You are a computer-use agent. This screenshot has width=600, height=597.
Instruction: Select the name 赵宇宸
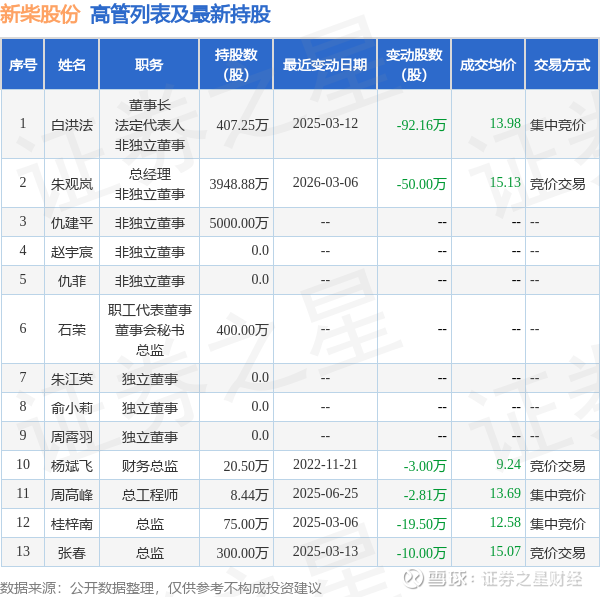(x=72, y=252)
